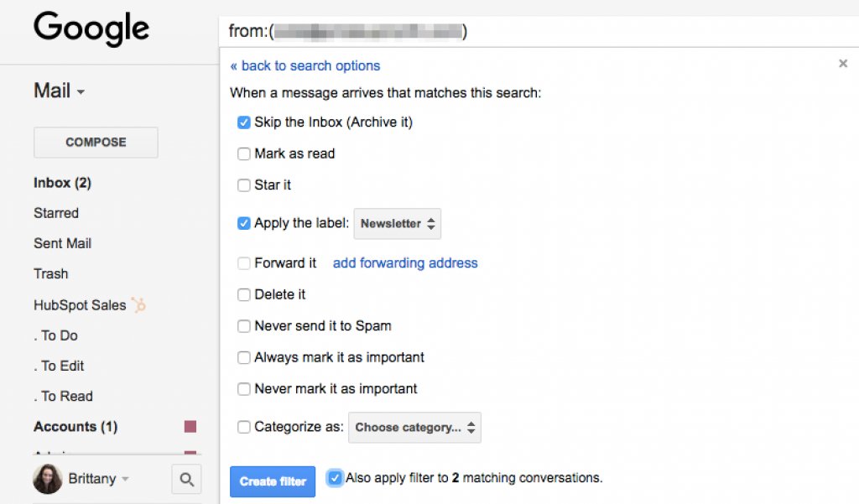Open search using the magnifier icon

click(186, 479)
